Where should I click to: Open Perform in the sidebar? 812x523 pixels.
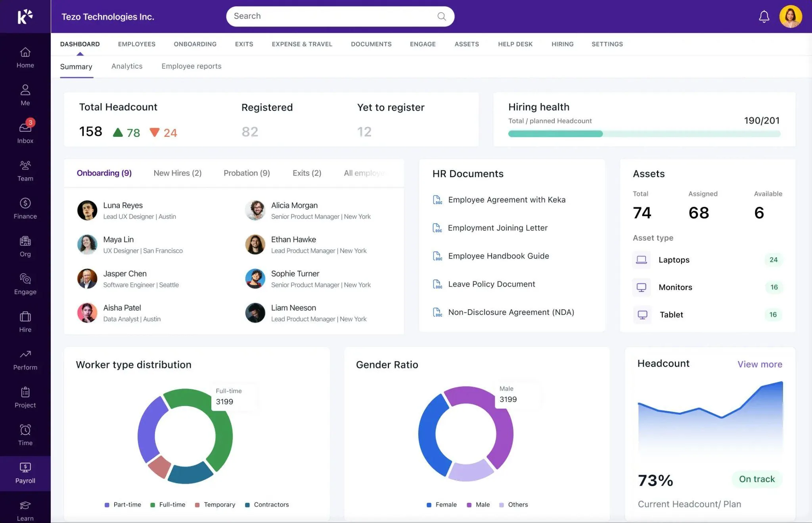pos(25,360)
